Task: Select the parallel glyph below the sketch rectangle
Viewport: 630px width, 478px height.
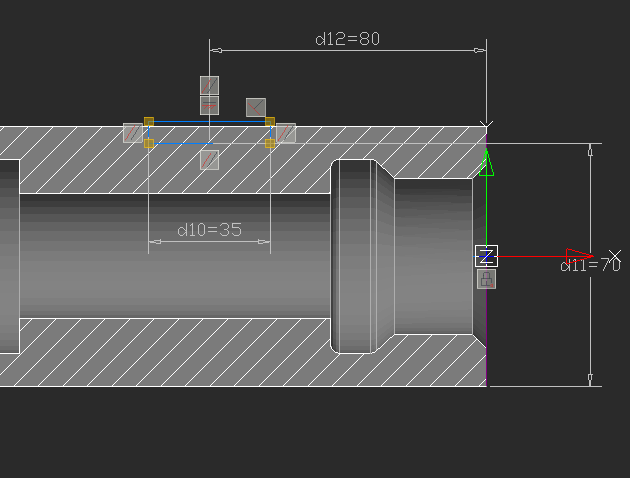Action: click(209, 159)
